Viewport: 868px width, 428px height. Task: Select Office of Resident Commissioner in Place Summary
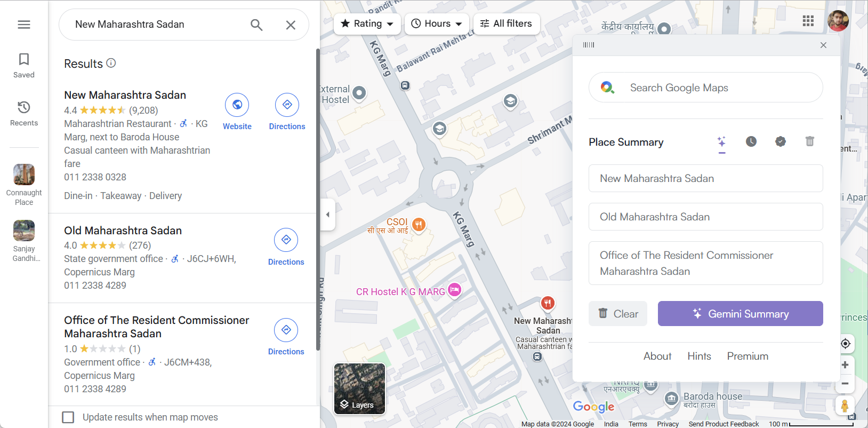706,263
